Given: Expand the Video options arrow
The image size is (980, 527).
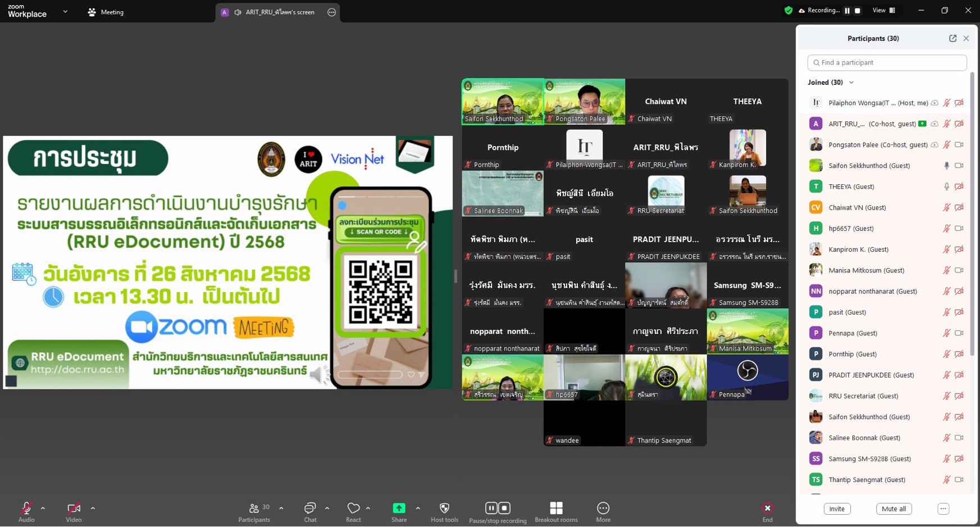Looking at the screenshot, I should [93, 508].
